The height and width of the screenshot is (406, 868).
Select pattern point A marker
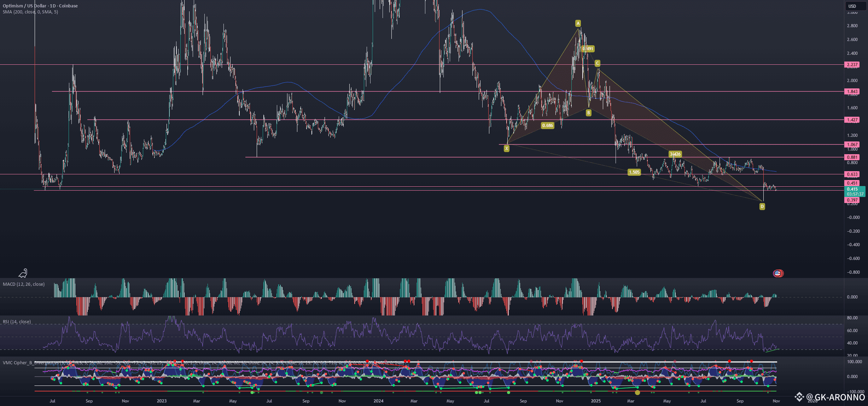coord(578,23)
